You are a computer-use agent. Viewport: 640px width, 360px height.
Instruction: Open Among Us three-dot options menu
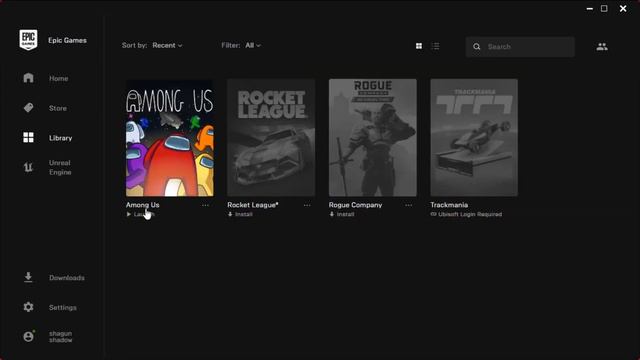[205, 205]
